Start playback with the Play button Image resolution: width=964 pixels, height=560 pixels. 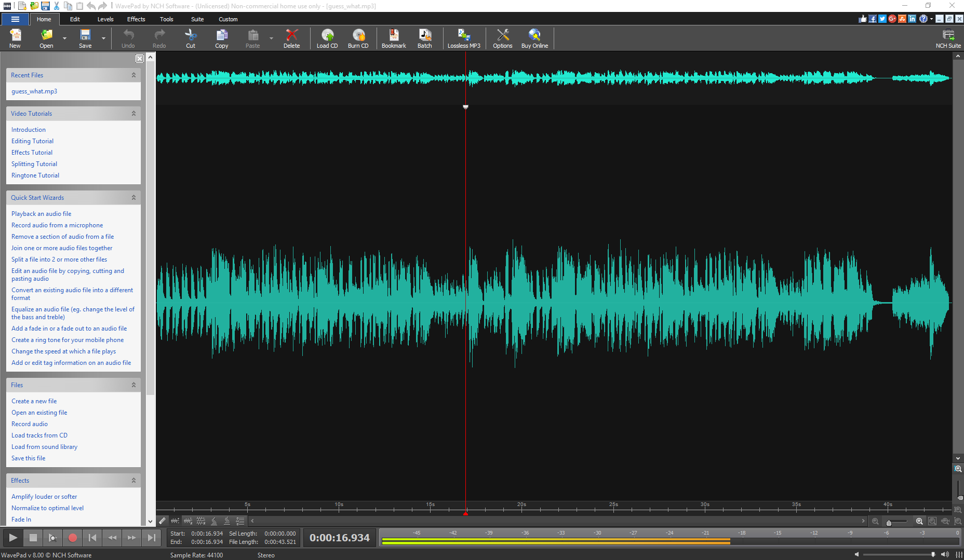[x=13, y=538]
